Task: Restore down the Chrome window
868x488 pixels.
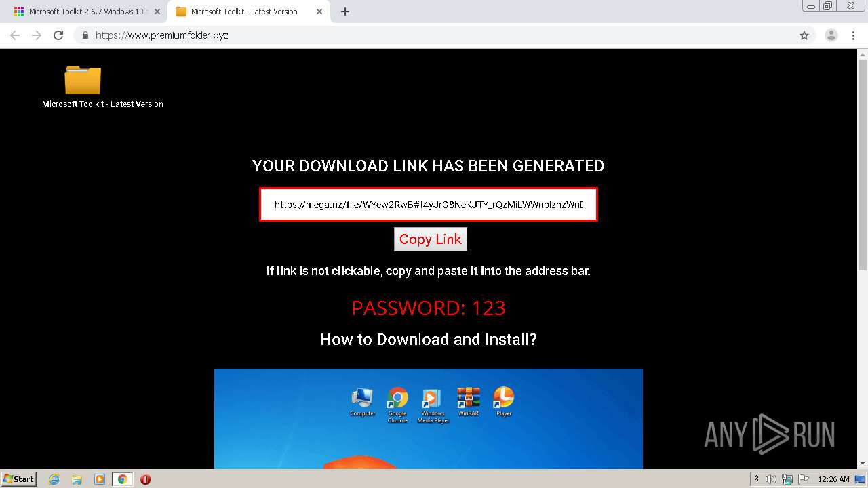Action: pos(828,6)
